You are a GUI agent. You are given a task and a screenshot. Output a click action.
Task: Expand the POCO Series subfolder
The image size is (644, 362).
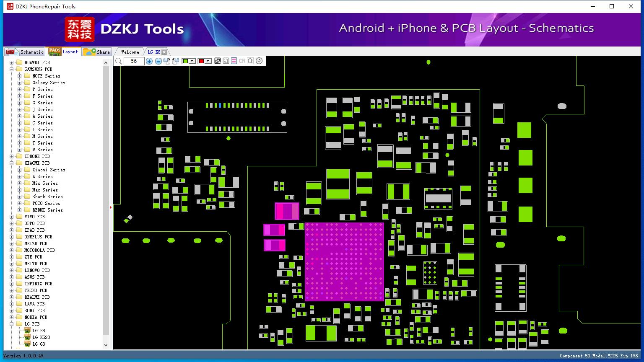[x=19, y=203]
